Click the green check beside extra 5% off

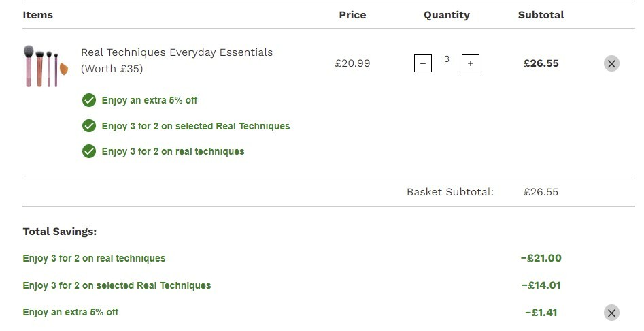88,100
